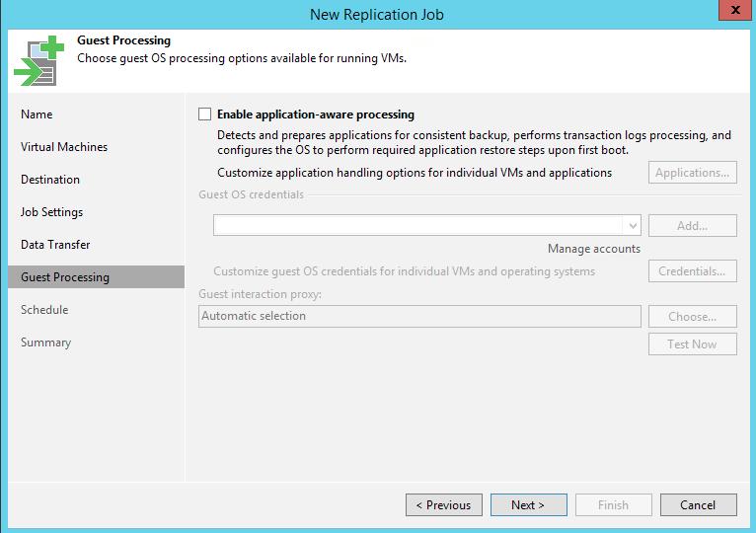Viewport: 756px width, 533px height.
Task: Click the Finish button
Action: click(613, 505)
